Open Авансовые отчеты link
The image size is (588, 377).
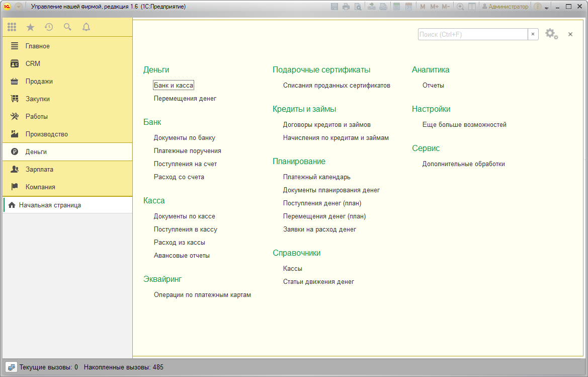pos(182,256)
